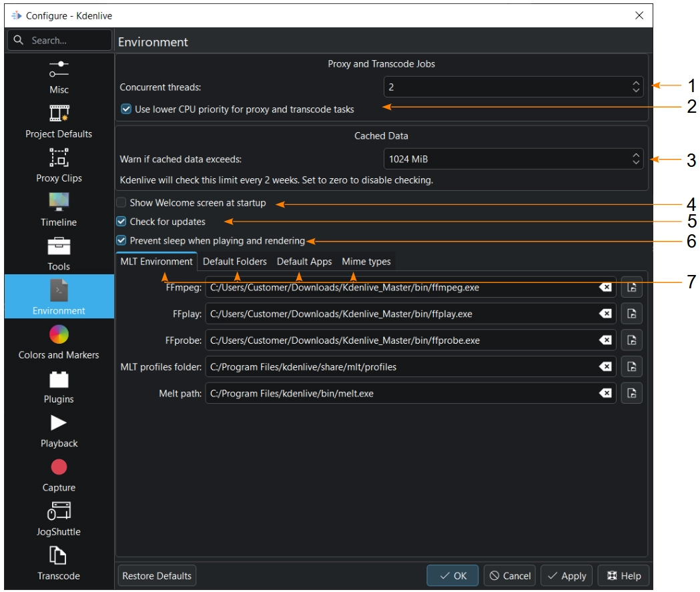700x592 pixels.
Task: Browse for the Melt path file
Action: pos(631,393)
